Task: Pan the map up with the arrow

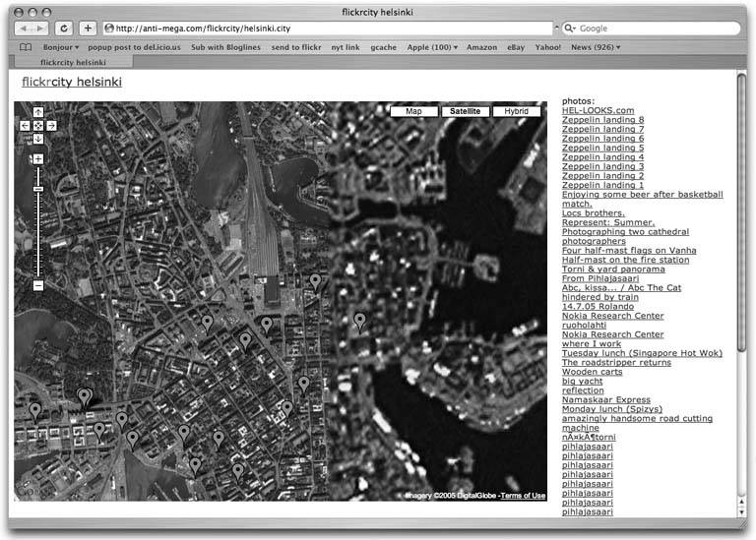Action: [38, 112]
